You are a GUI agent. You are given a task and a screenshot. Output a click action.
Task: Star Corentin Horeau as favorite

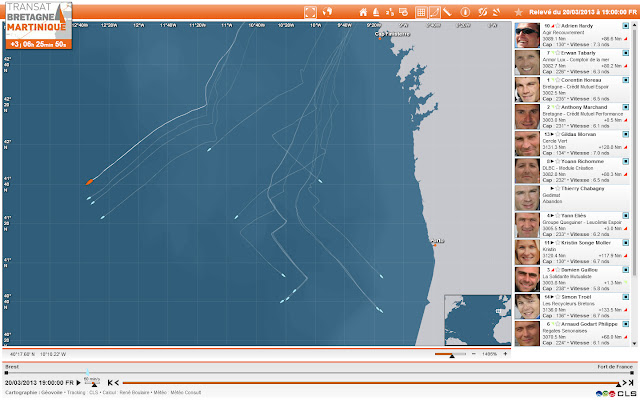[x=558, y=80]
